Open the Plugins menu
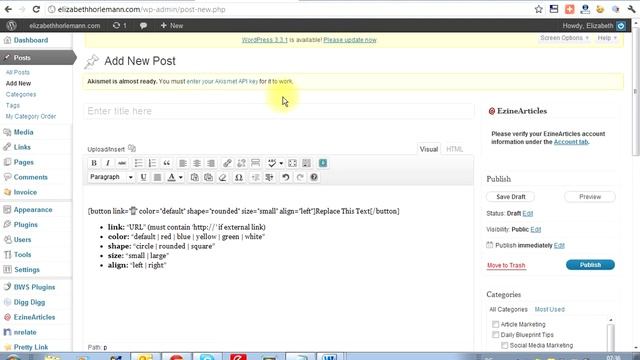 tap(25, 224)
